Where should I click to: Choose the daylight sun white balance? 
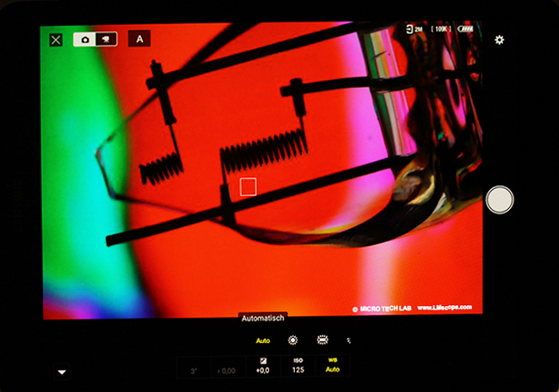coord(292,340)
